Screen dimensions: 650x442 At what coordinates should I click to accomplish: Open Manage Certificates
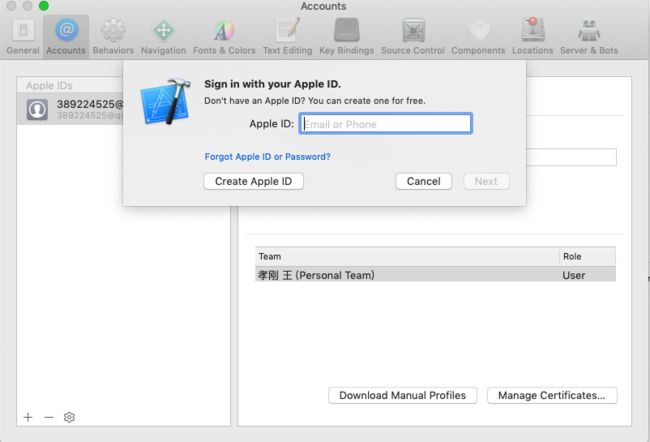point(552,395)
